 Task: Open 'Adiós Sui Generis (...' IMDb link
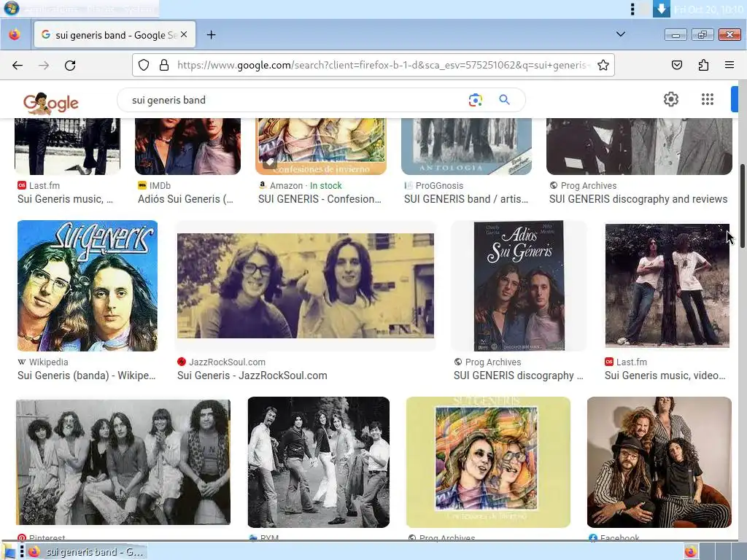click(185, 199)
